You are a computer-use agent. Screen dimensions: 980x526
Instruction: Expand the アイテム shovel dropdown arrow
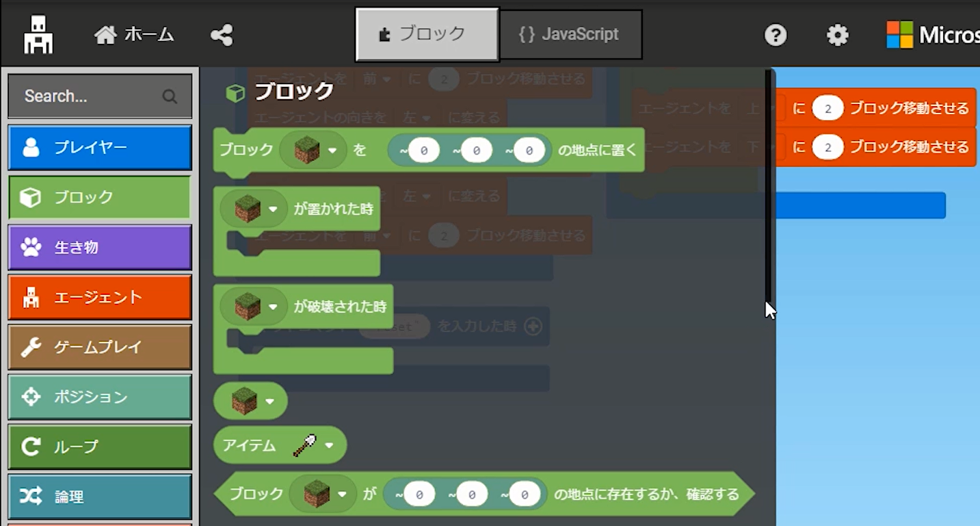[329, 445]
